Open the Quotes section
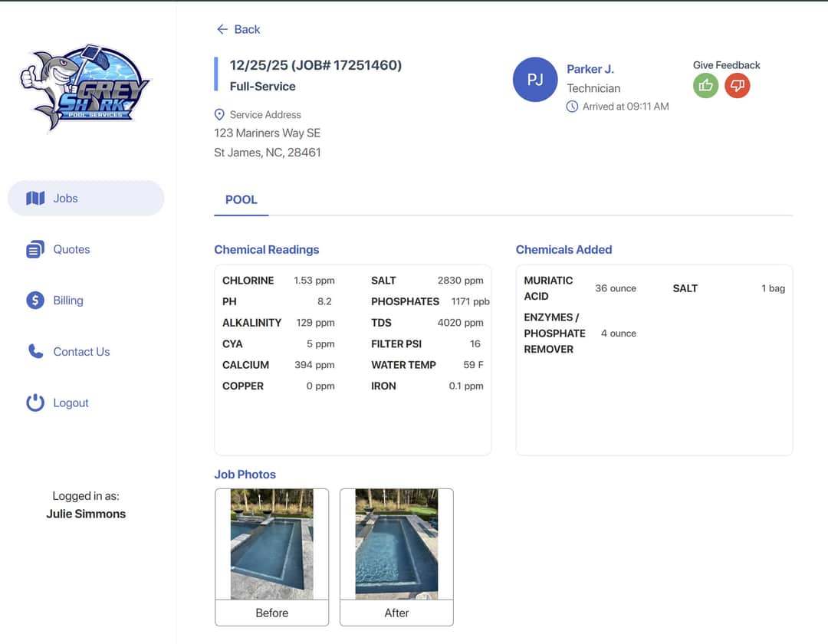 [71, 249]
